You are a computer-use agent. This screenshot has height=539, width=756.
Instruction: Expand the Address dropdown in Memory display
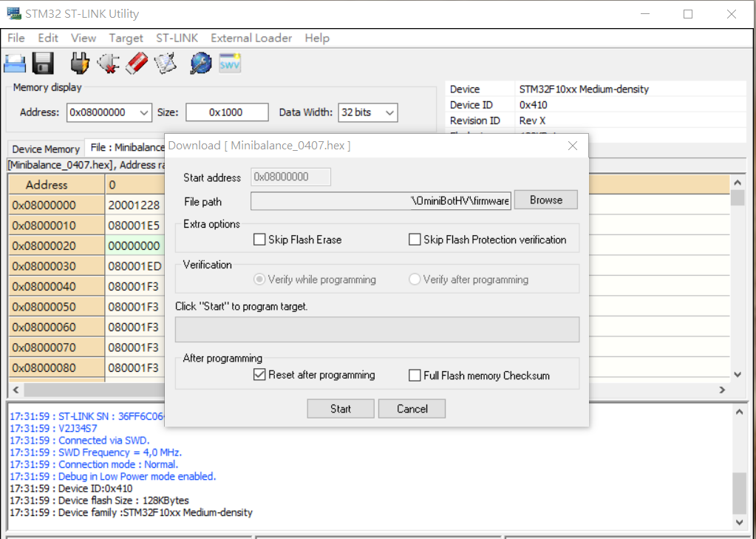tap(143, 113)
